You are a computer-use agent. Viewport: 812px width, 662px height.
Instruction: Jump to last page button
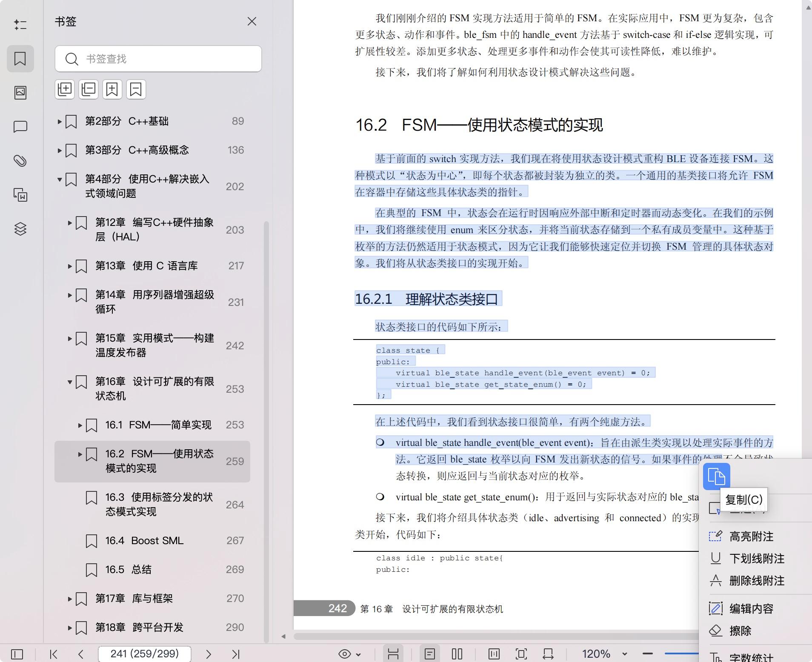[x=236, y=654]
